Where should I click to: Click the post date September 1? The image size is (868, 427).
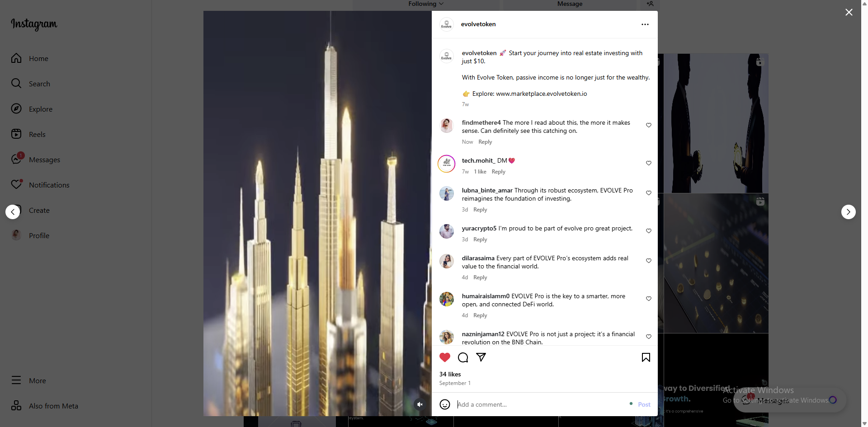coord(455,383)
